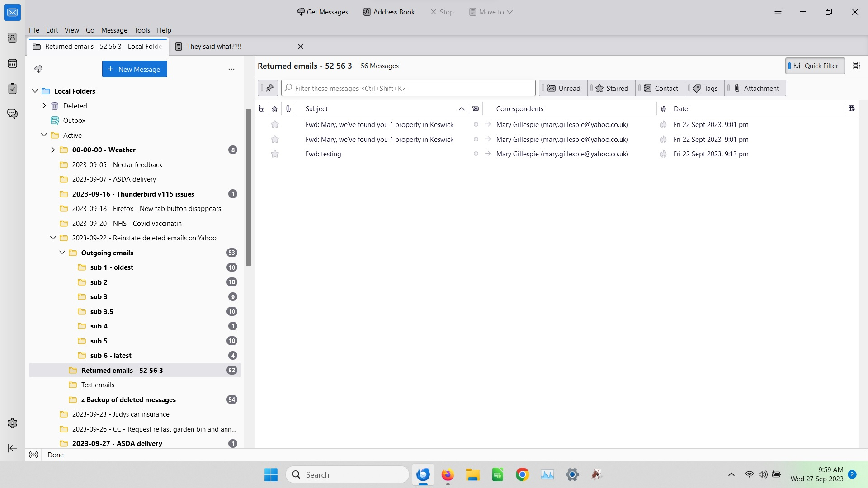Viewport: 868px width, 488px height.
Task: Collapse the spaces toolbar arrow icon
Action: coord(12,448)
